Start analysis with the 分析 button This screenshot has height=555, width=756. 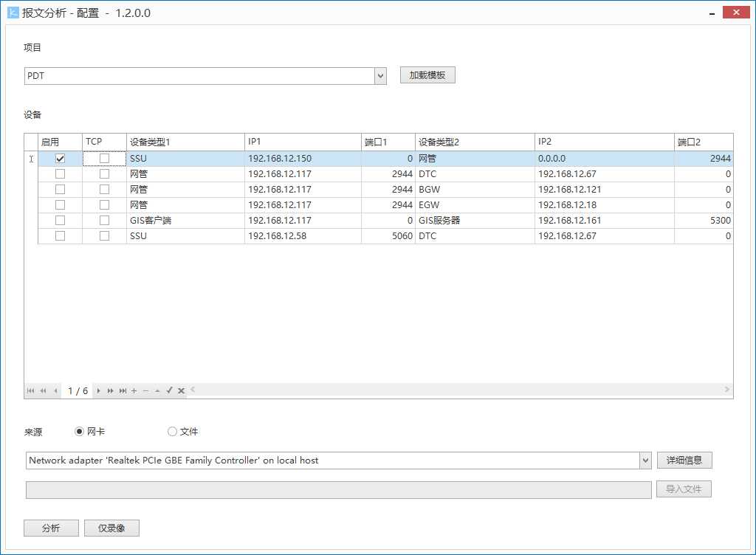(51, 528)
